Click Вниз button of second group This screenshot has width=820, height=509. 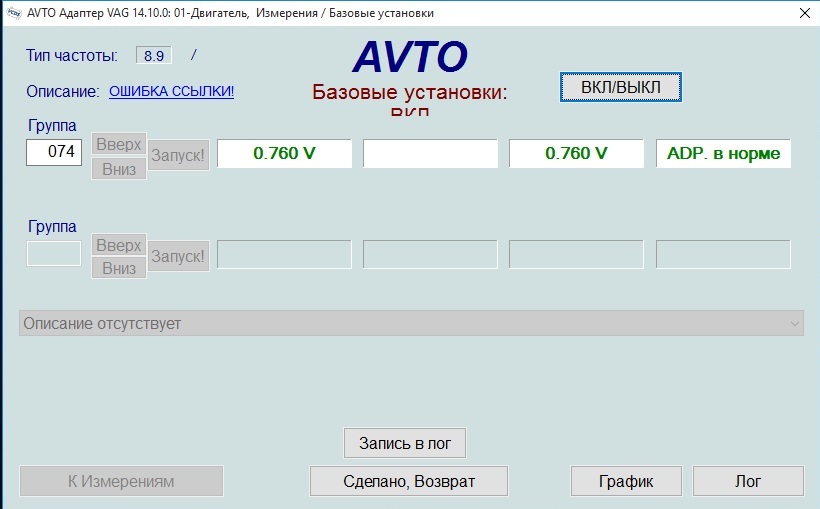click(x=119, y=268)
